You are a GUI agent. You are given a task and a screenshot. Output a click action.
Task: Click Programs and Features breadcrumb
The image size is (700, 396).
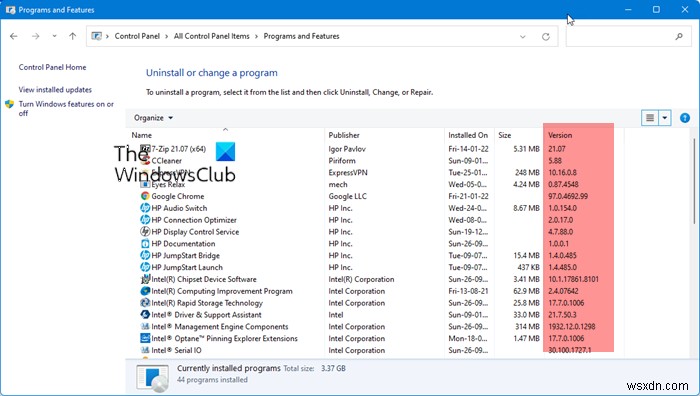tap(301, 36)
